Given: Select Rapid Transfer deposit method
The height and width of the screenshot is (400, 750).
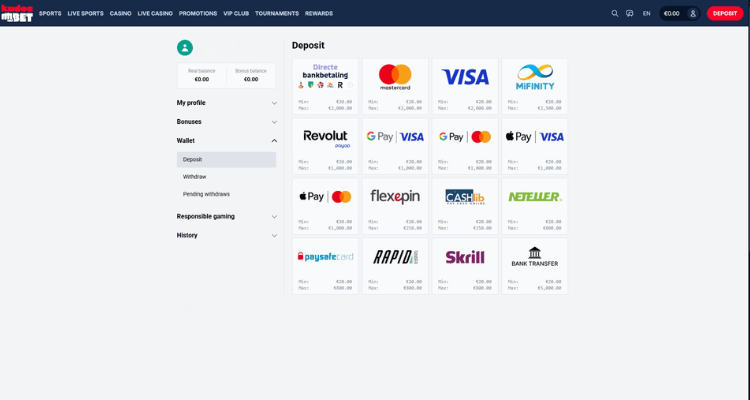Looking at the screenshot, I should coord(395,266).
